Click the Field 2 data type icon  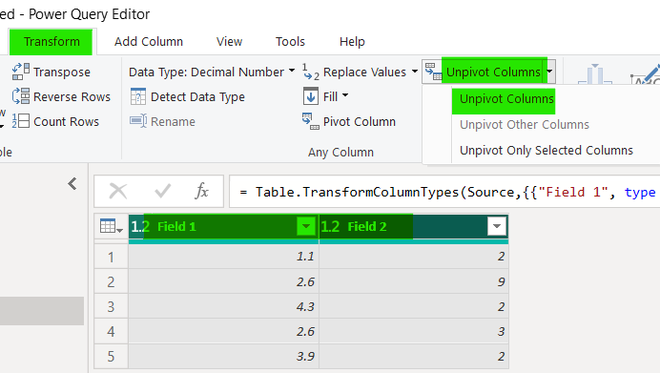point(330,226)
